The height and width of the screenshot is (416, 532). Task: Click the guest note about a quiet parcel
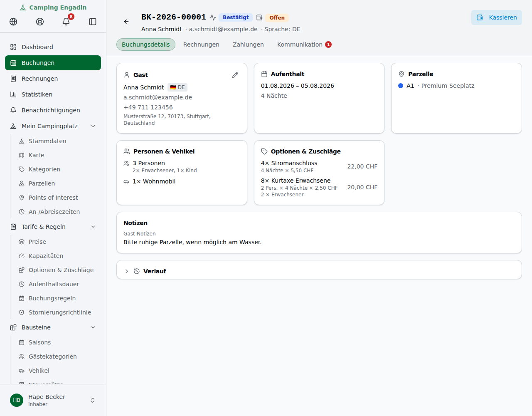tap(192, 242)
